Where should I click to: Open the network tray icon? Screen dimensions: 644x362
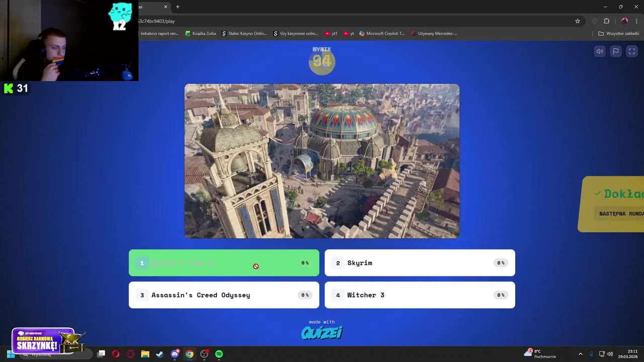click(602, 354)
